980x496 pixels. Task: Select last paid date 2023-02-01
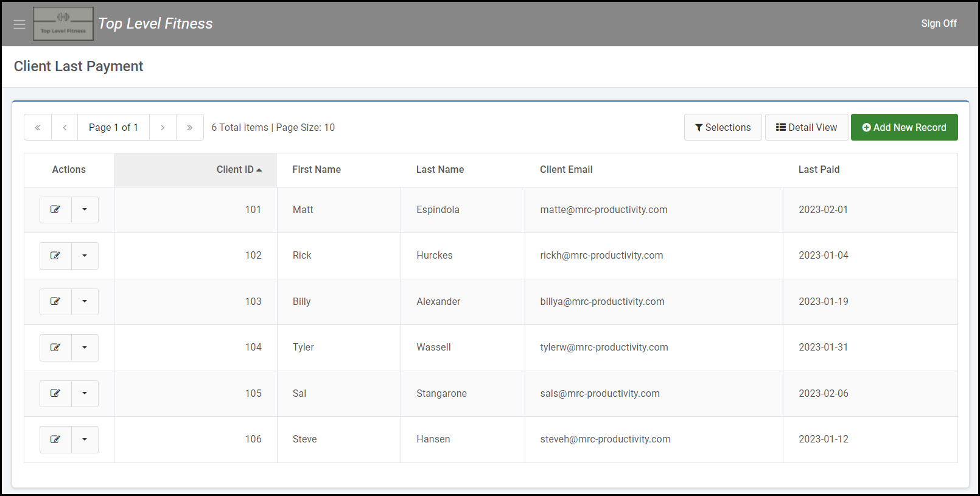tap(823, 209)
